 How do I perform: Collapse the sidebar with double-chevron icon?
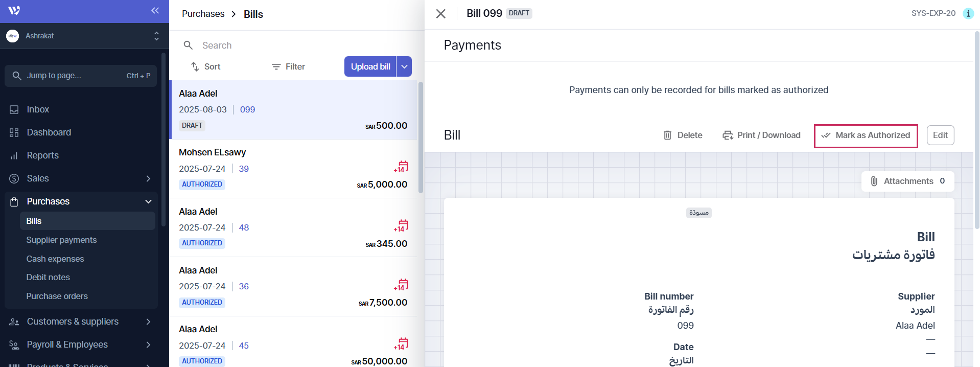coord(155,11)
